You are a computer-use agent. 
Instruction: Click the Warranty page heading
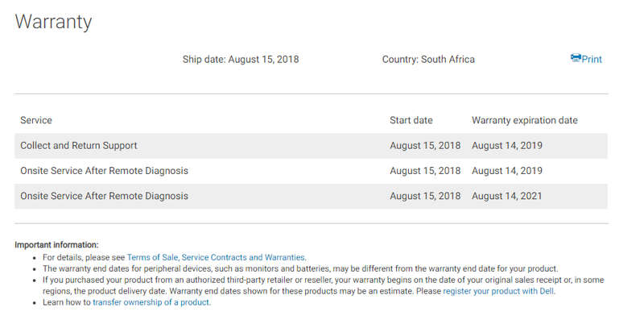pos(53,22)
